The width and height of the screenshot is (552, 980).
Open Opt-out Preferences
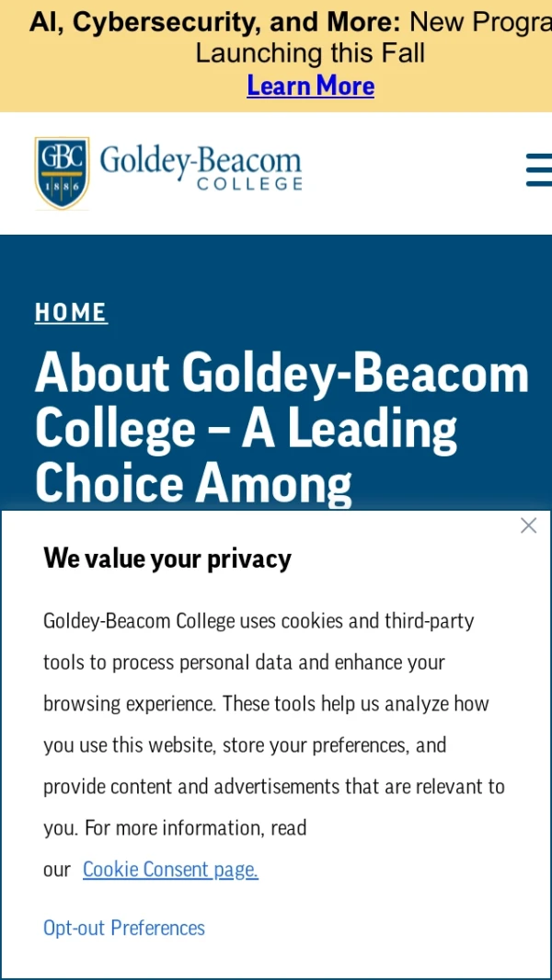(x=124, y=928)
